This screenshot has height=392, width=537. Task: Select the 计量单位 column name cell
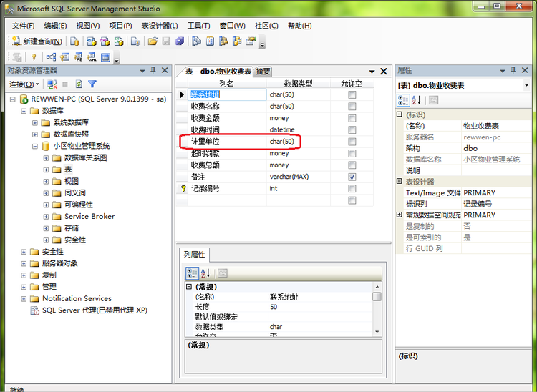click(227, 142)
